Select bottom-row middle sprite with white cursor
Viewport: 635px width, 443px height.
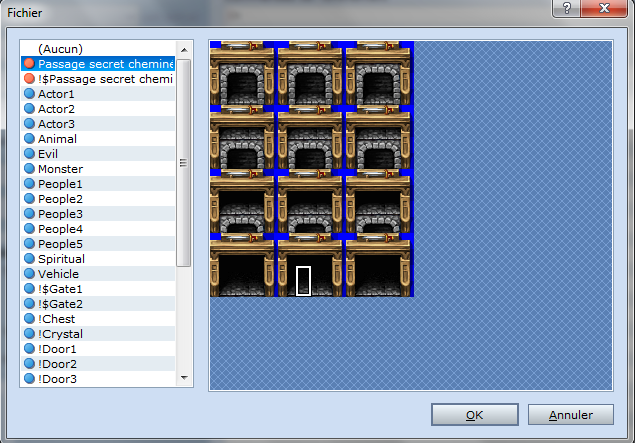pyautogui.click(x=310, y=265)
